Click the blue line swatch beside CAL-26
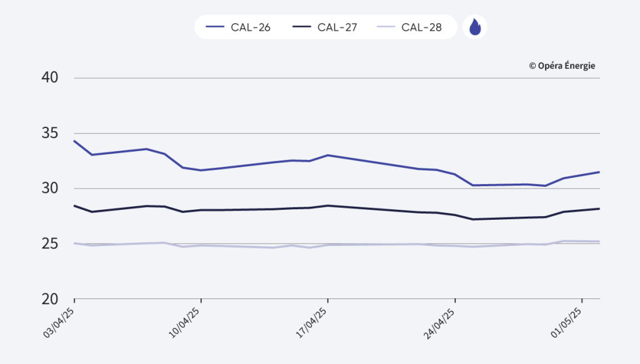Screen dimensions: 640x364 click(x=215, y=27)
